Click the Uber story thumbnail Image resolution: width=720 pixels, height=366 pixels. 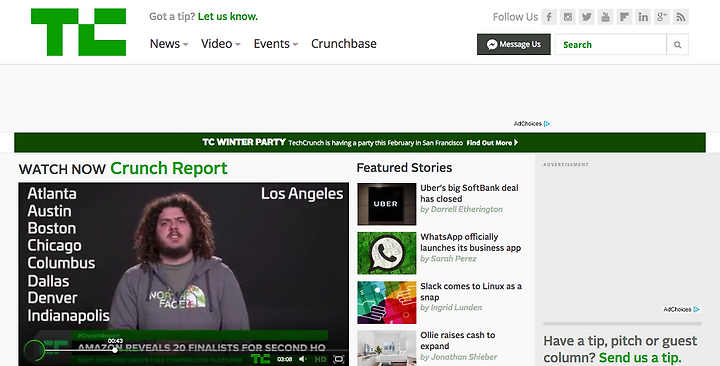click(x=387, y=204)
